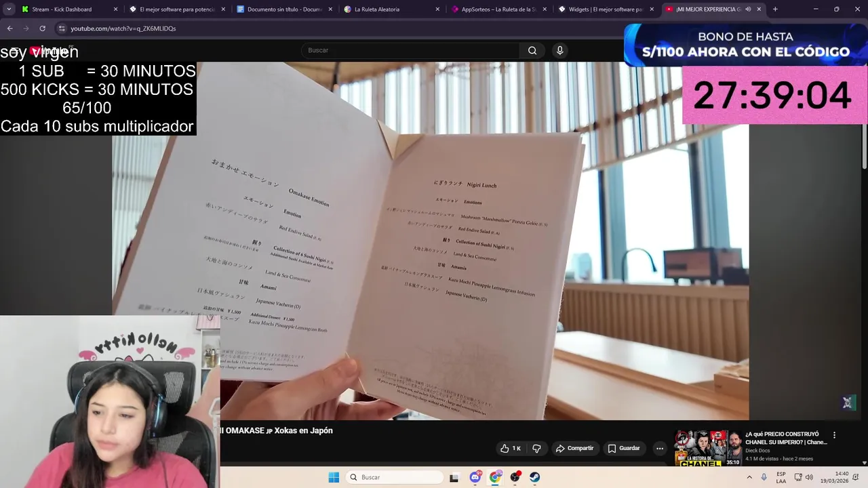Mute audio icon on YouTube tab
Image resolution: width=868 pixels, height=488 pixels.
[x=748, y=9]
